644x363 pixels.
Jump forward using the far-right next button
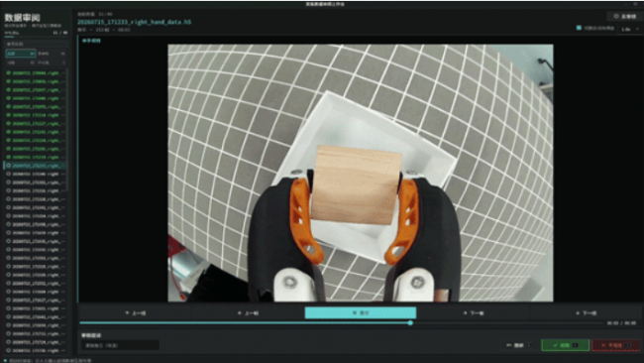click(x=586, y=312)
